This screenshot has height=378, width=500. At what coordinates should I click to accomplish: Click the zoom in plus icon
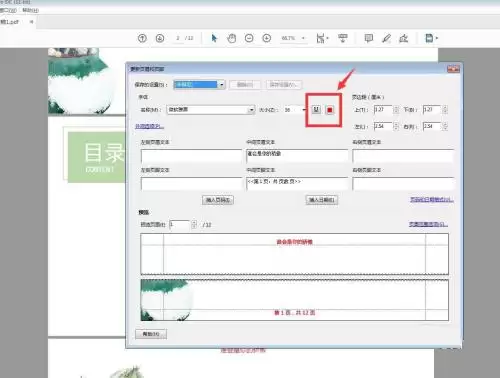tap(267, 38)
